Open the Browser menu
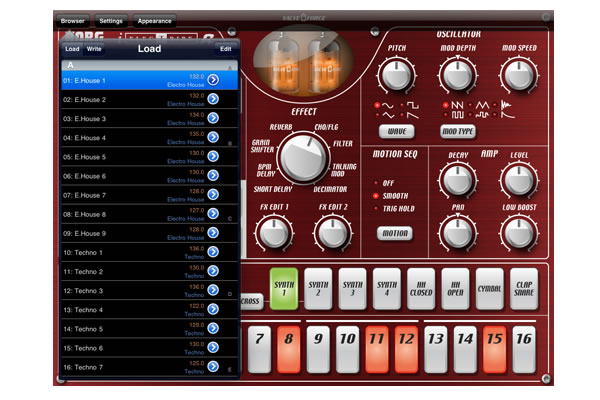600x400 pixels. tap(72, 21)
